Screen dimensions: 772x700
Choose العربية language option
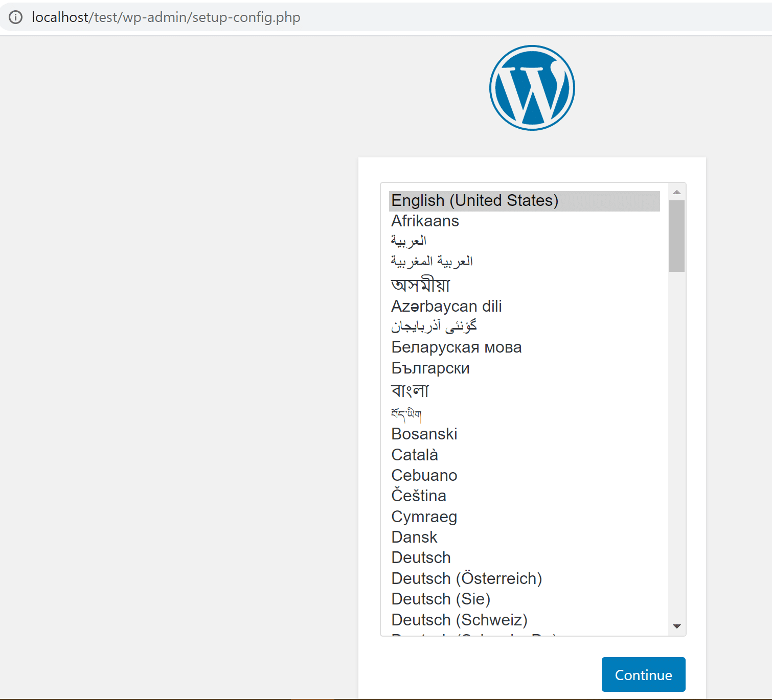point(525,241)
